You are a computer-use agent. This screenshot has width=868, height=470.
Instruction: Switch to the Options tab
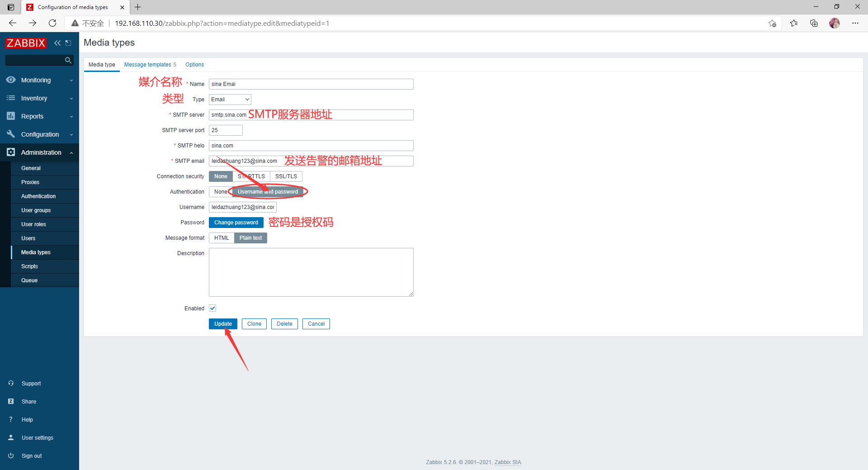pos(194,65)
